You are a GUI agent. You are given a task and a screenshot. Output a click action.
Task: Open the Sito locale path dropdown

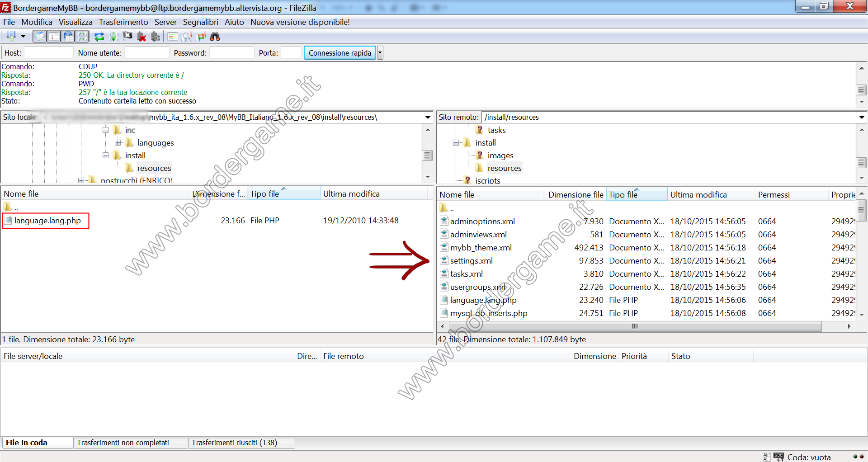(x=428, y=117)
